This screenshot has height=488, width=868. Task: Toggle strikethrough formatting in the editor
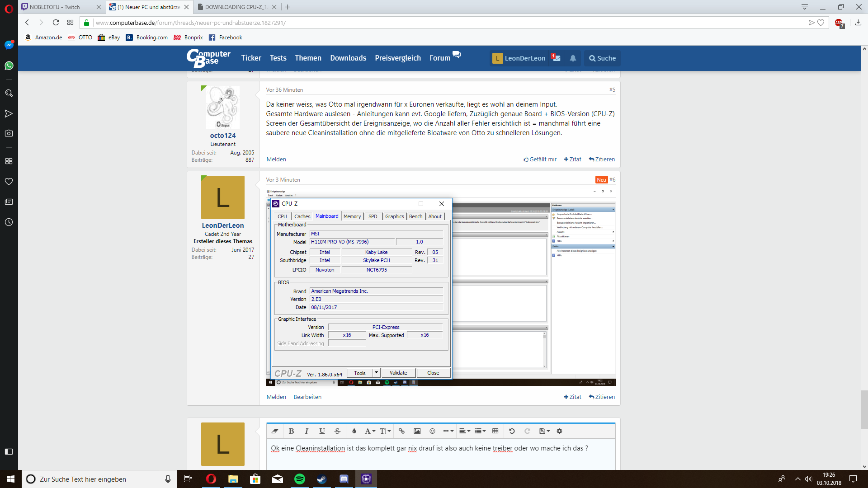(337, 431)
